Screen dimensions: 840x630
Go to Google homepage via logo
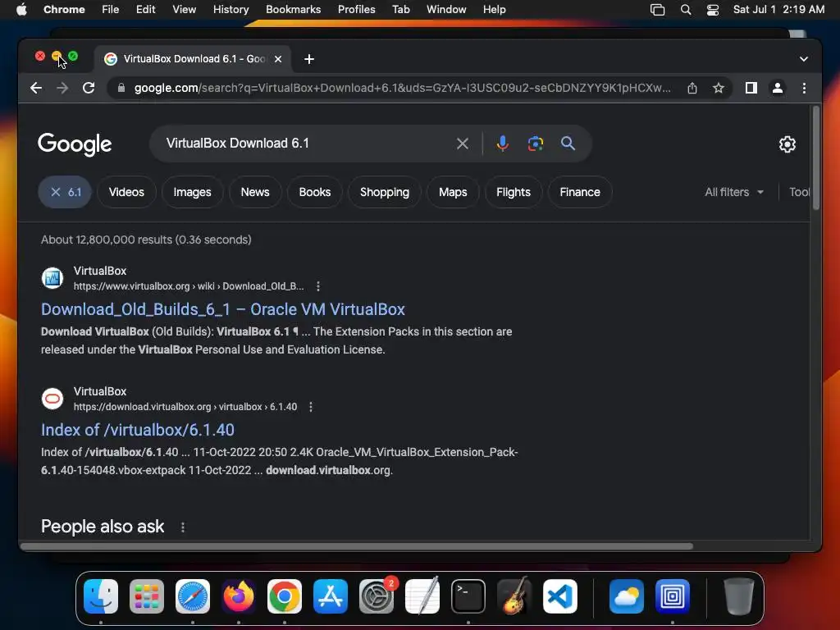(75, 144)
